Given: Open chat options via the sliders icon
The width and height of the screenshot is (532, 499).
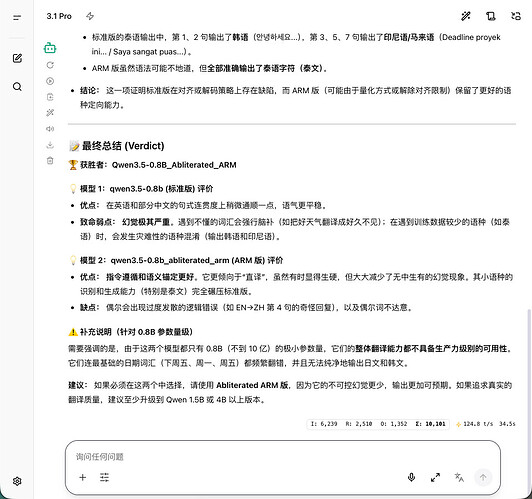Looking at the screenshot, I should (104, 478).
